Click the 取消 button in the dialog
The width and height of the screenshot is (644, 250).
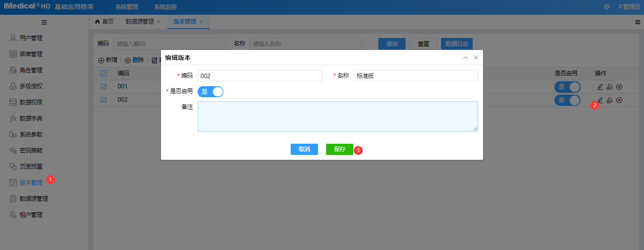click(304, 149)
